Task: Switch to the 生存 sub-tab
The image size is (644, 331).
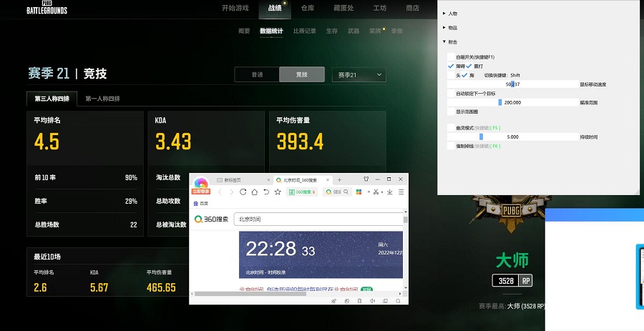Action: pos(332,31)
